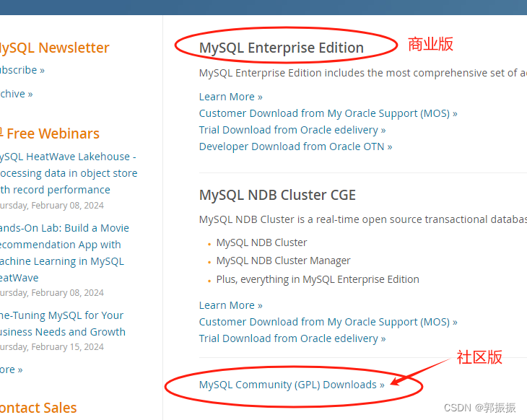
Task: Click the NDB Cluster description paragraph
Action: click(363, 219)
